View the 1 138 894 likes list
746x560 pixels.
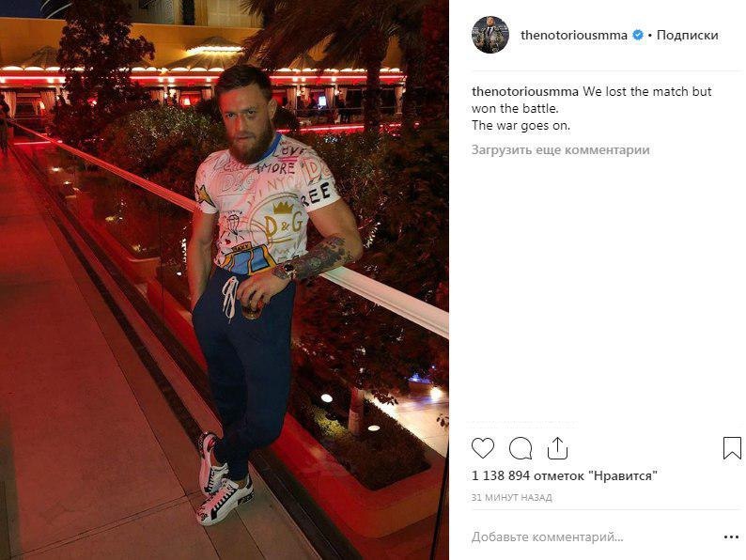(x=565, y=475)
